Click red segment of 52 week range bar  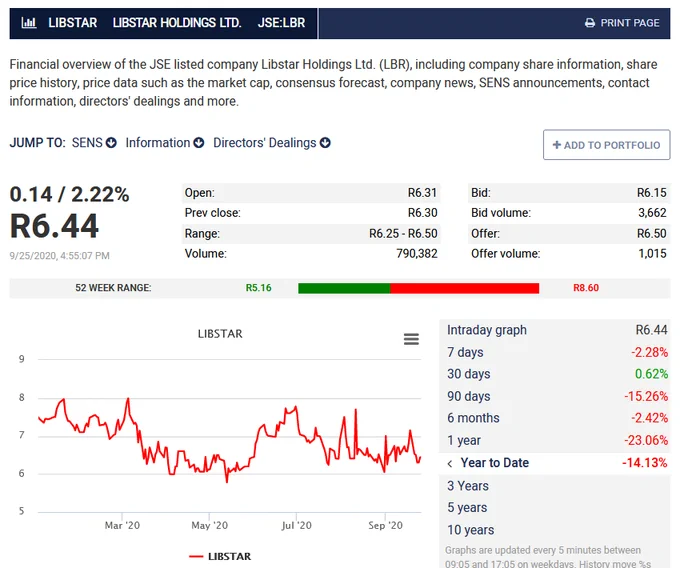click(464, 288)
